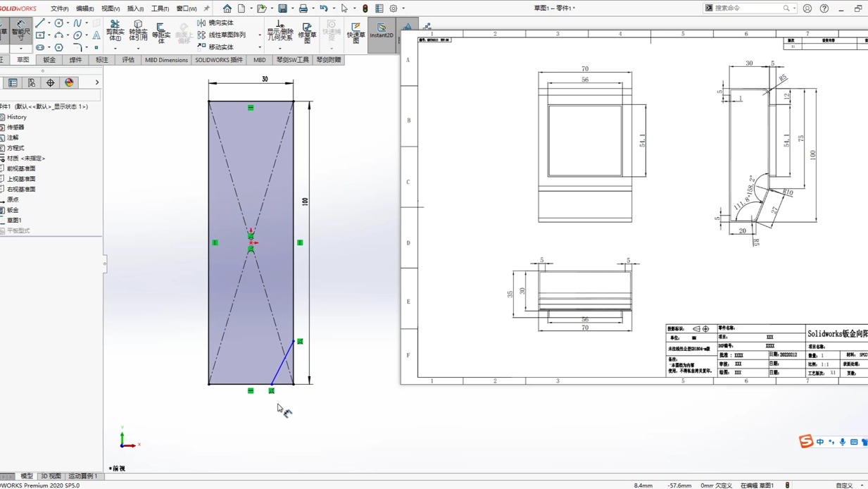Image resolution: width=868 pixels, height=489 pixels.
Task: Select the Ellipse sketch tool
Action: [77, 35]
